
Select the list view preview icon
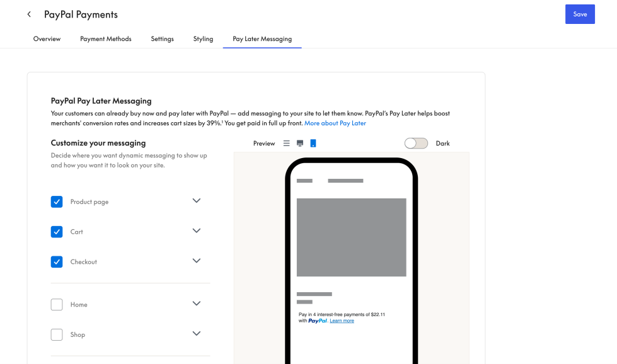pyautogui.click(x=287, y=144)
